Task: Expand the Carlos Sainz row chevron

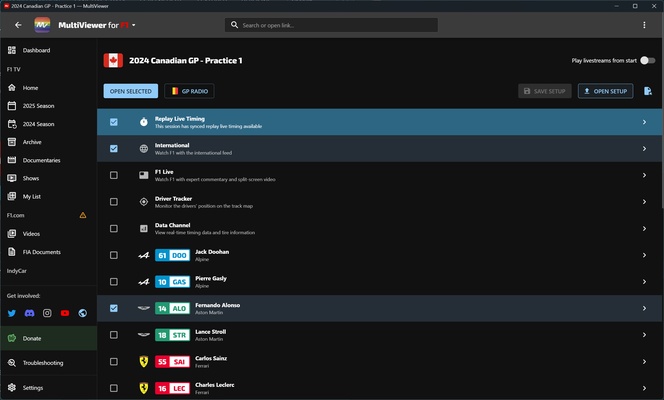Action: point(644,361)
